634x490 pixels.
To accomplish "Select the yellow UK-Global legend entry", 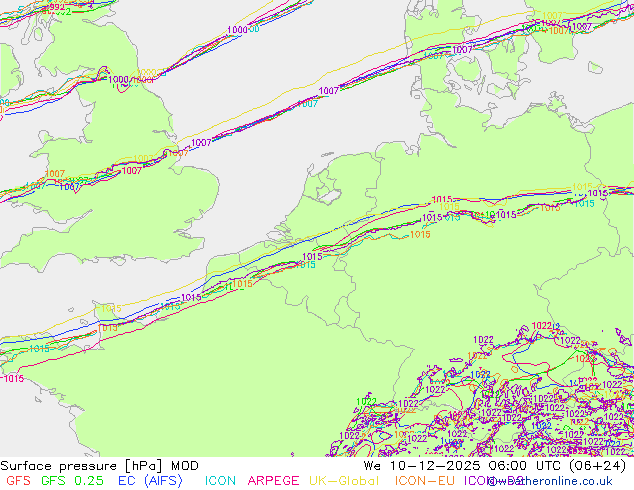I will 344,481.
